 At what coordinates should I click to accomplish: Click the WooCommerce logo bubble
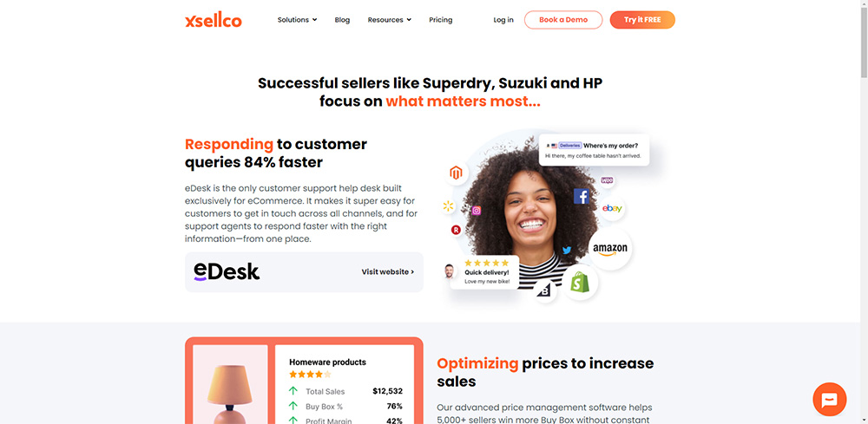607,180
